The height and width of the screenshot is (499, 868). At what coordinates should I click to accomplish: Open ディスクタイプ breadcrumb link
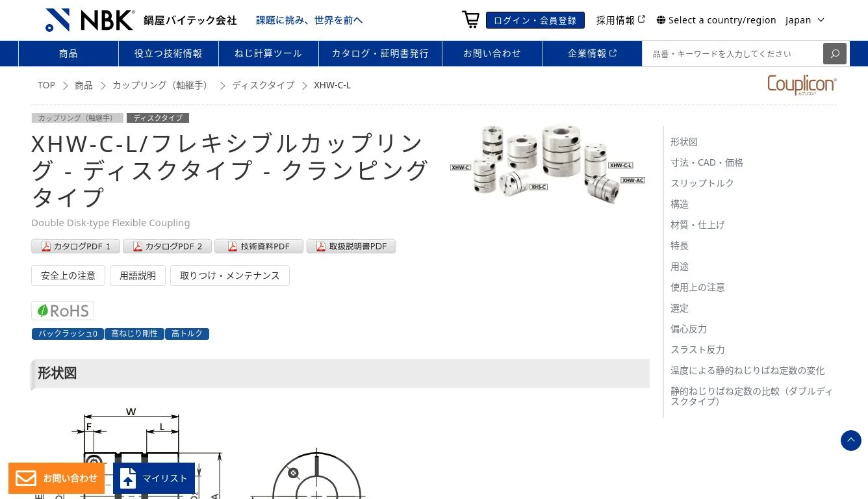(x=263, y=85)
